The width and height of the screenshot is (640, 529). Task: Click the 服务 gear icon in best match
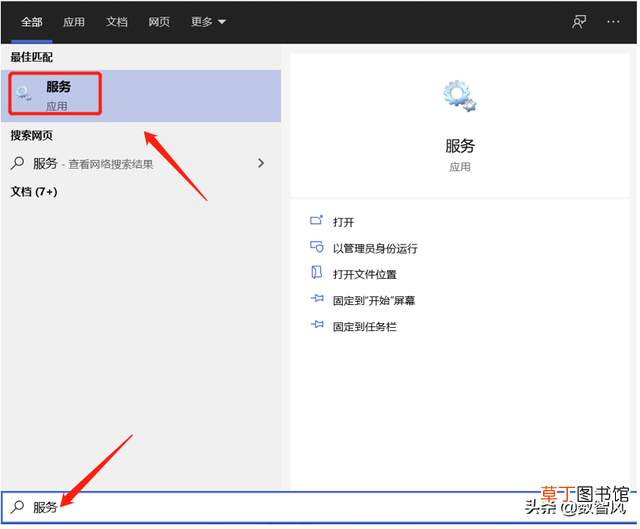[x=24, y=93]
